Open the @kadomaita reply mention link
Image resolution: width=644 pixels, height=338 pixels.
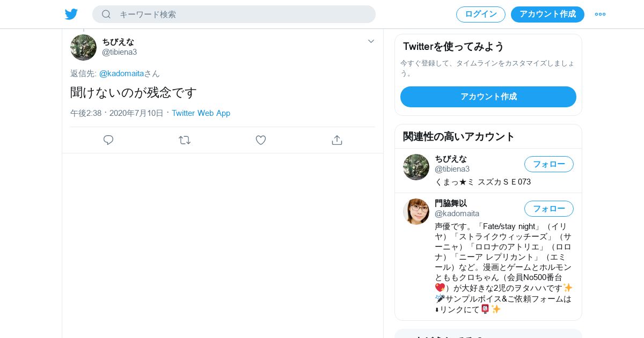tap(121, 74)
